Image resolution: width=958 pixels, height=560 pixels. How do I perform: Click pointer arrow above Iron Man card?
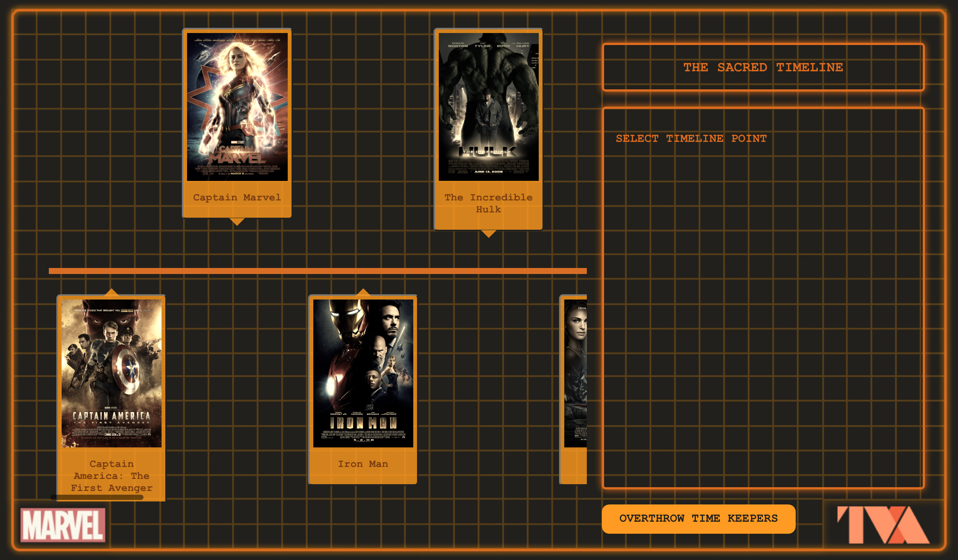363,292
